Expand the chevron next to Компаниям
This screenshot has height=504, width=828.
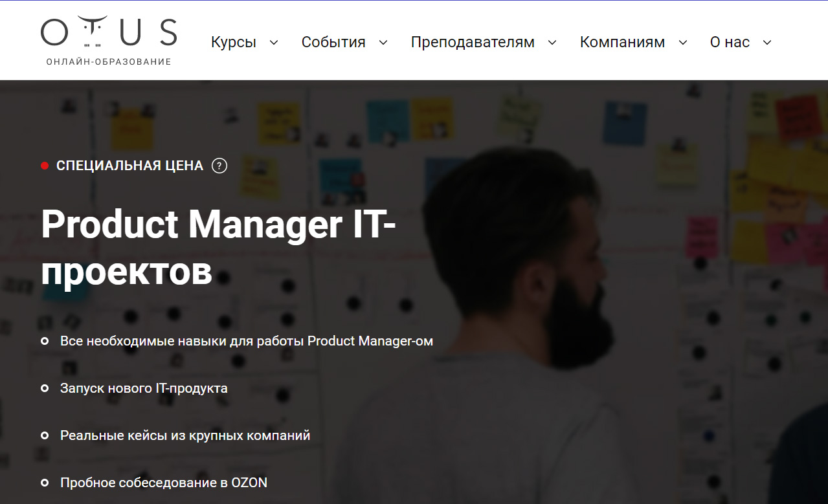pos(683,43)
